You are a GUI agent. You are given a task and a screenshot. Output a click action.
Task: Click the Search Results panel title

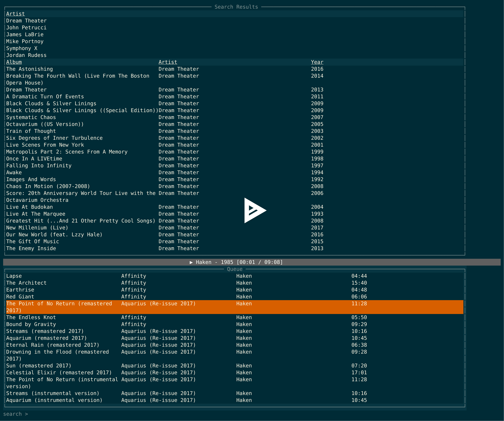[x=236, y=7]
